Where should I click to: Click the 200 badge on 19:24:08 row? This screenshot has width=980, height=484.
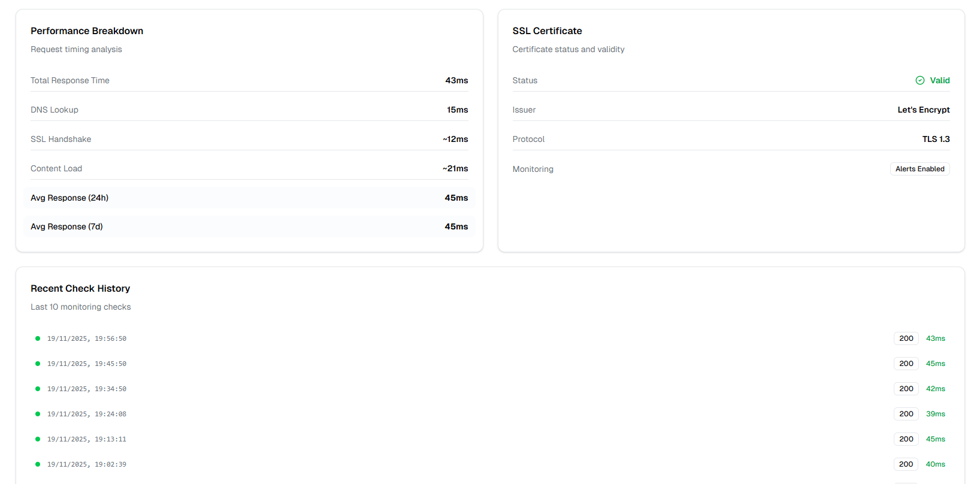tap(906, 414)
